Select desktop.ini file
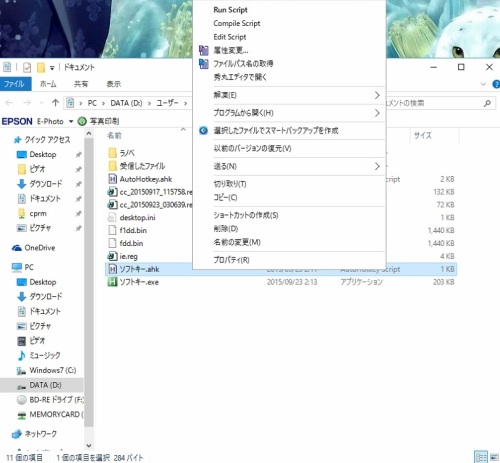This screenshot has width=500, height=463. click(x=132, y=218)
